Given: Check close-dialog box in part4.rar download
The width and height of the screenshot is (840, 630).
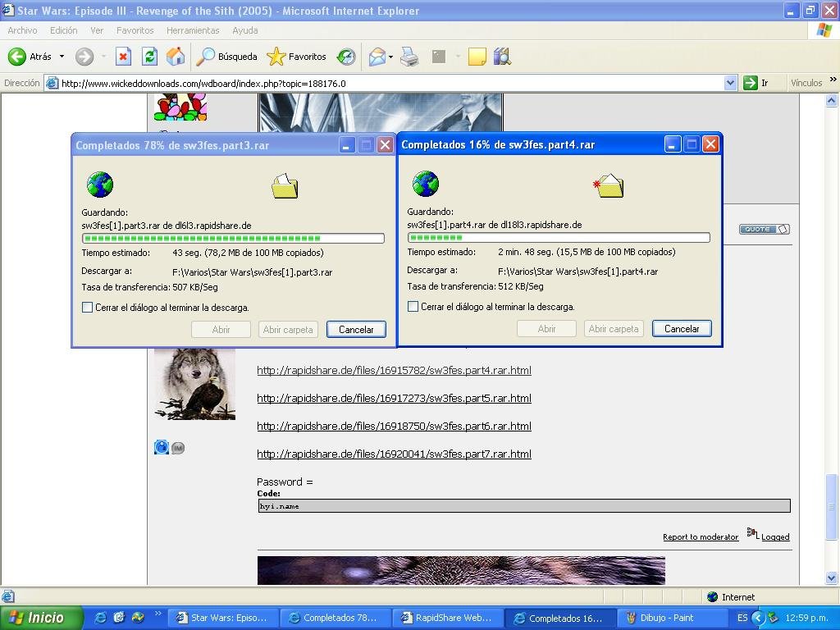Looking at the screenshot, I should [413, 307].
